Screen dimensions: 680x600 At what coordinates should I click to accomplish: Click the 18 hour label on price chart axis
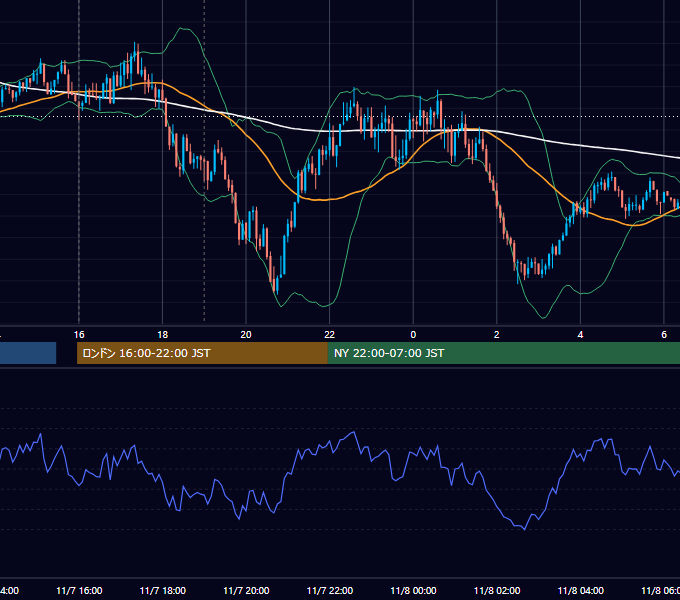coord(163,335)
